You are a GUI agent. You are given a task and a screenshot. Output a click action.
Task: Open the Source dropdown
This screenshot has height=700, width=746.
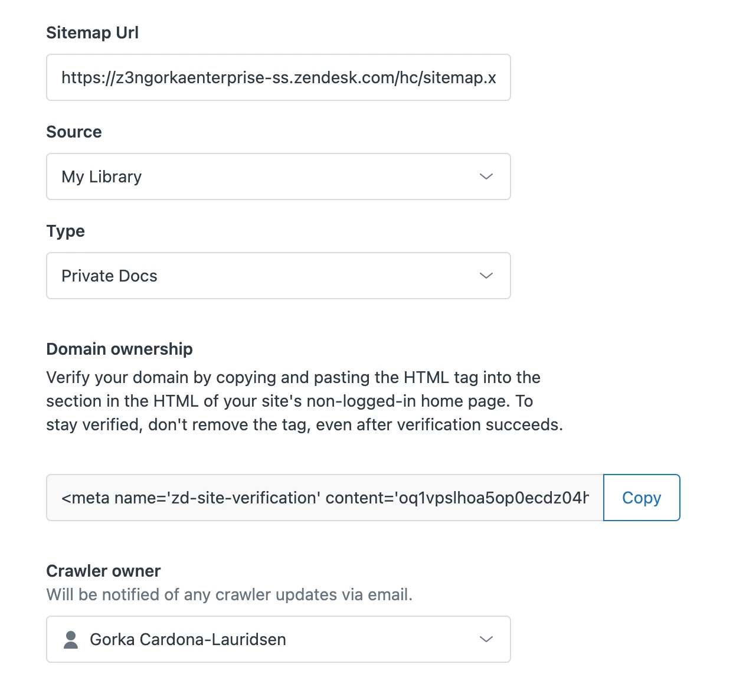click(x=278, y=176)
